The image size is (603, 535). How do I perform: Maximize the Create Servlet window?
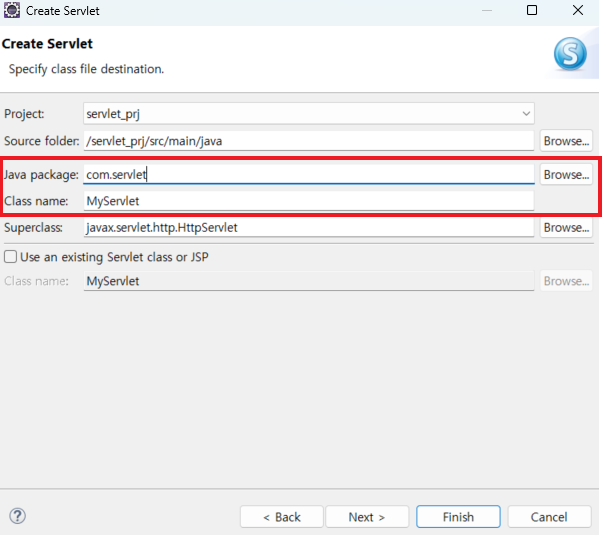[x=532, y=10]
